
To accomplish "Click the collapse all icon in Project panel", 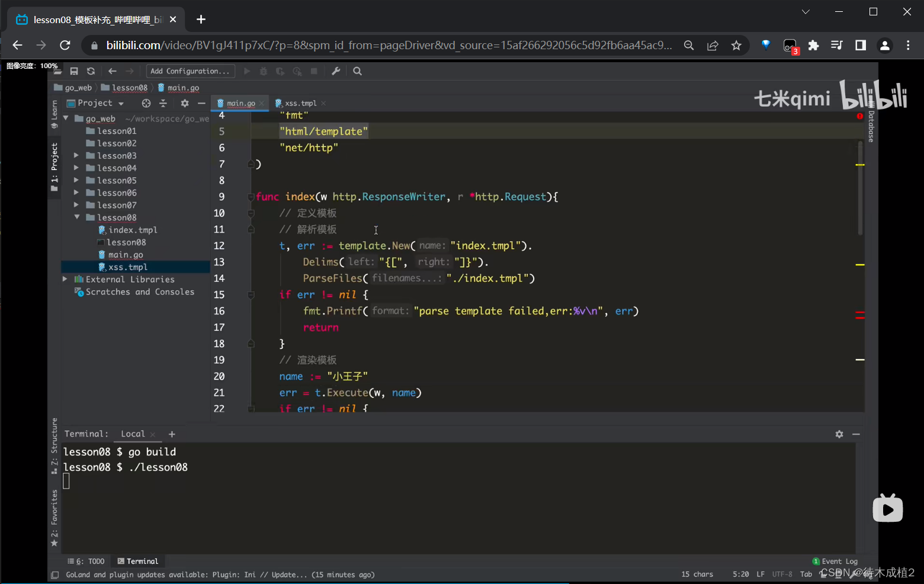I will 163,103.
